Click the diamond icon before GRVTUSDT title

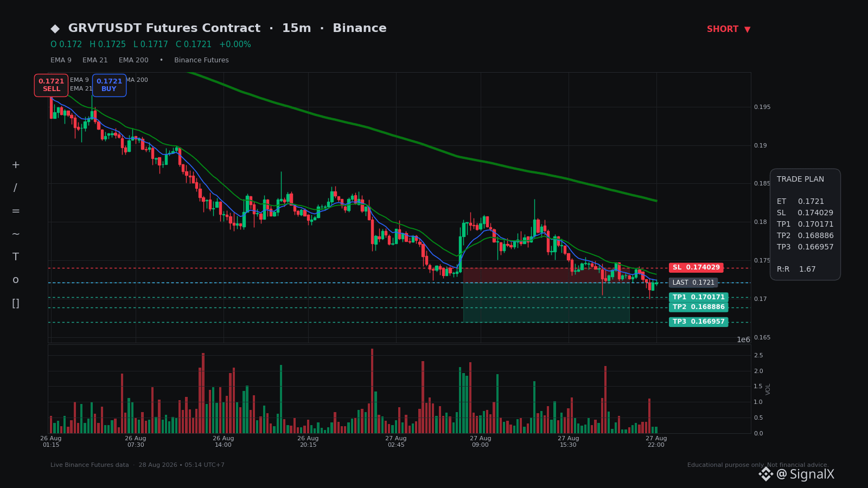(x=55, y=29)
